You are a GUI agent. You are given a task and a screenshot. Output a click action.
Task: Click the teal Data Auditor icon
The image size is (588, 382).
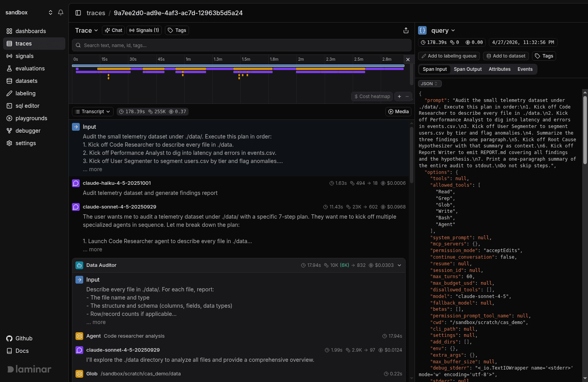[x=79, y=265]
